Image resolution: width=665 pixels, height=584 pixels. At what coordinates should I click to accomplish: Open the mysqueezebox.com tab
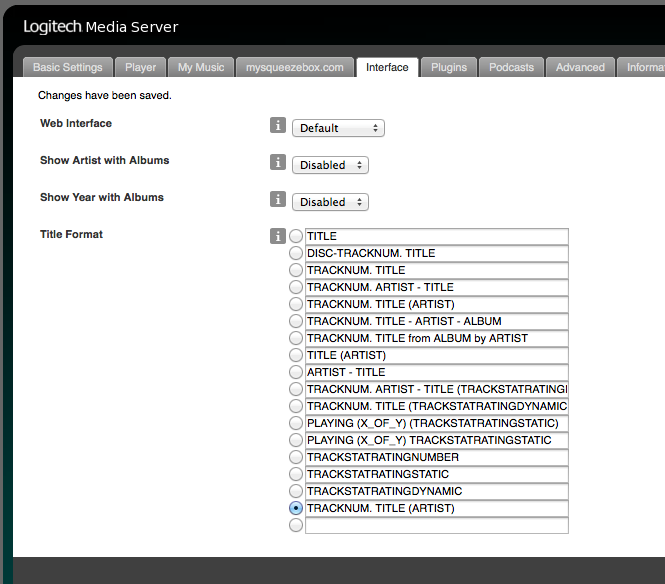point(295,67)
